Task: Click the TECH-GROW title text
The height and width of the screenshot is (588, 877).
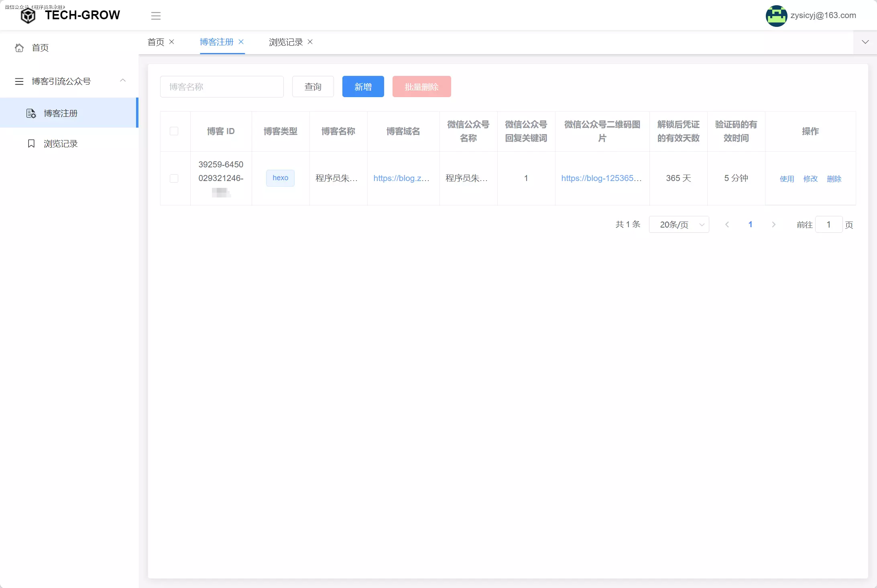Action: [x=82, y=15]
